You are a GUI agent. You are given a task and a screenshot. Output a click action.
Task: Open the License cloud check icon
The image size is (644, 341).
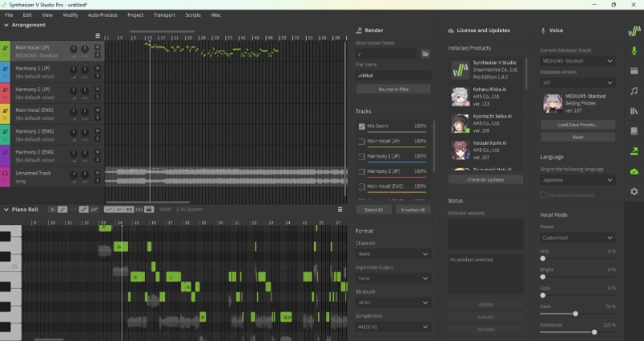click(634, 171)
